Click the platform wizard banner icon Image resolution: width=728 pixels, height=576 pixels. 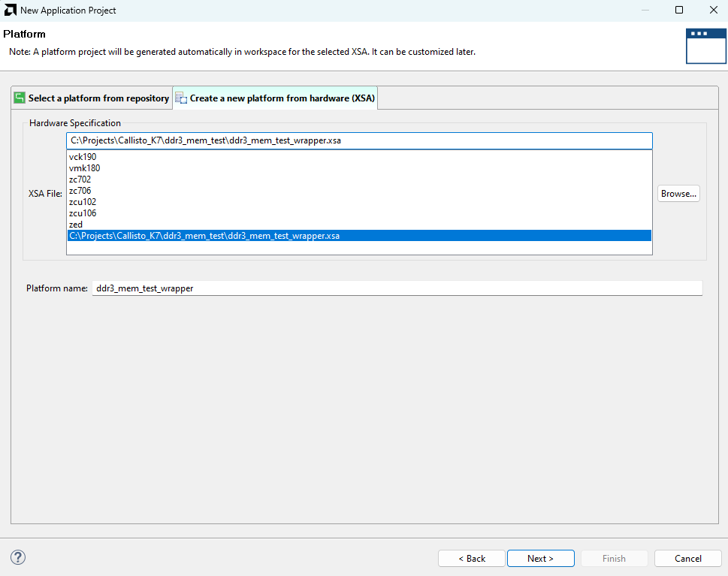click(x=705, y=46)
